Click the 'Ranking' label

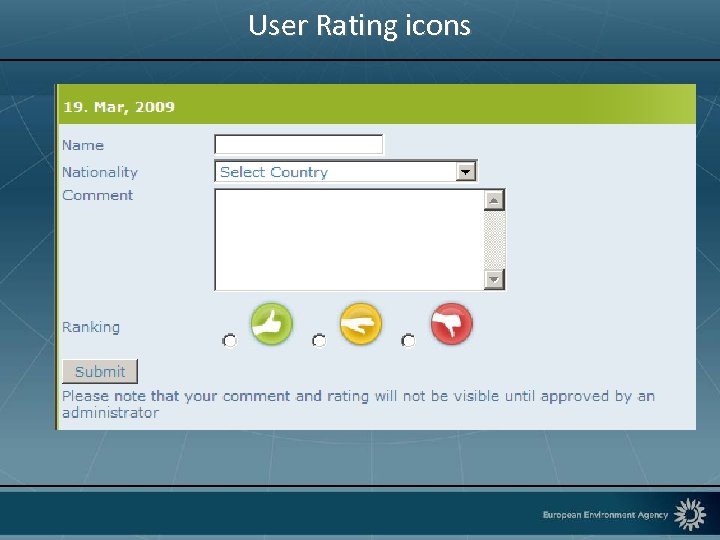coord(91,327)
